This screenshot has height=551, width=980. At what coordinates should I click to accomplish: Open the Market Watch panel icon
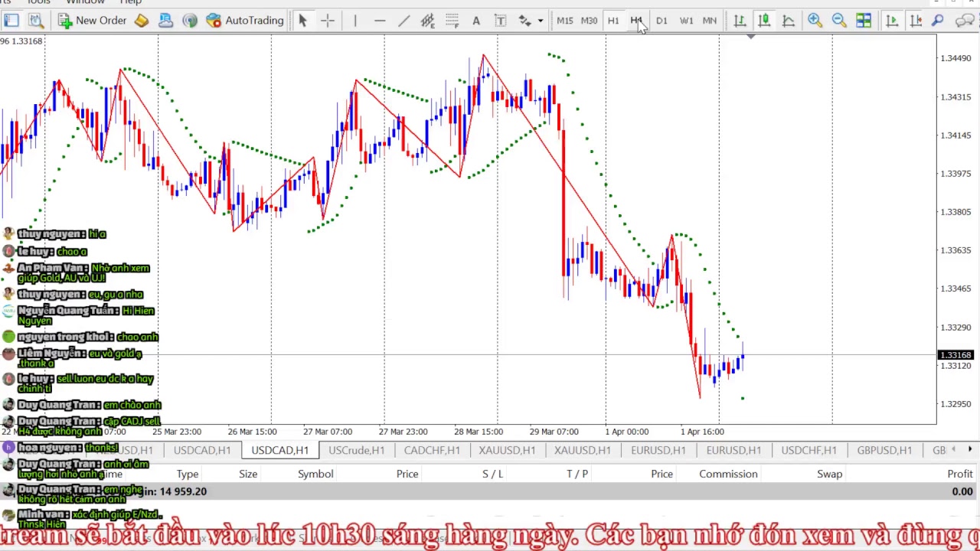point(11,21)
